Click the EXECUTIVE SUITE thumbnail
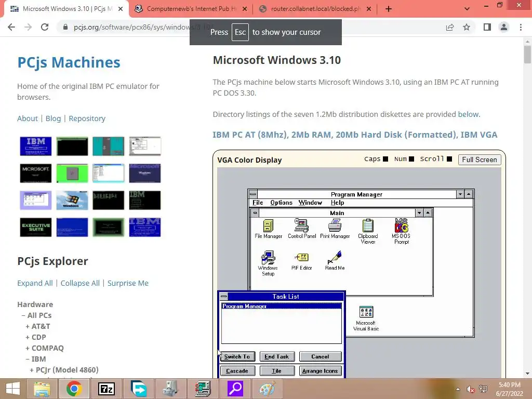The width and height of the screenshot is (532, 399). click(36, 227)
